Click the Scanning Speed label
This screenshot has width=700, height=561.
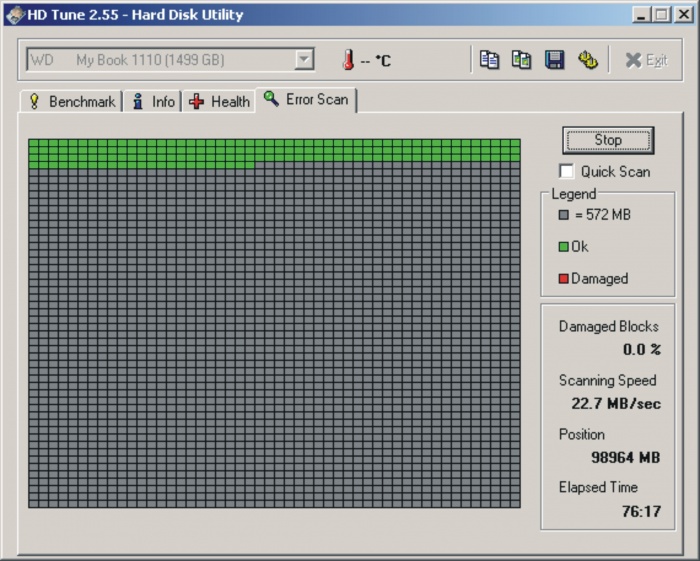click(608, 380)
